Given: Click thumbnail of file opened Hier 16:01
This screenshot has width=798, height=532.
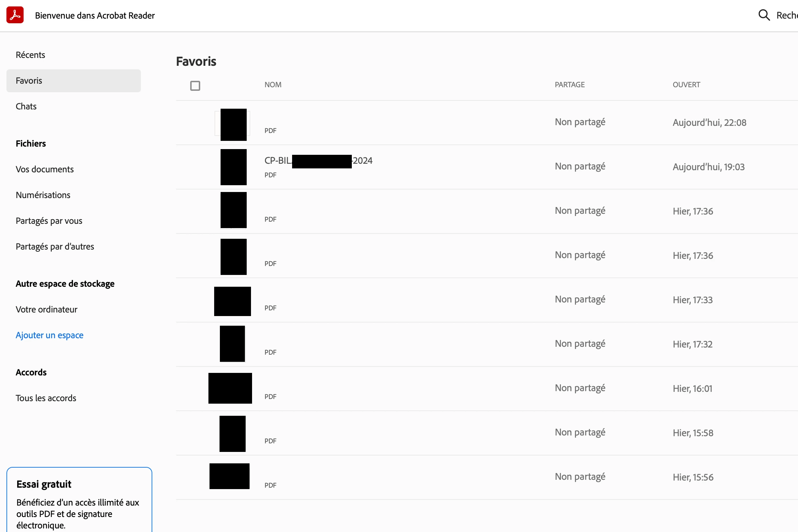Looking at the screenshot, I should click(230, 388).
